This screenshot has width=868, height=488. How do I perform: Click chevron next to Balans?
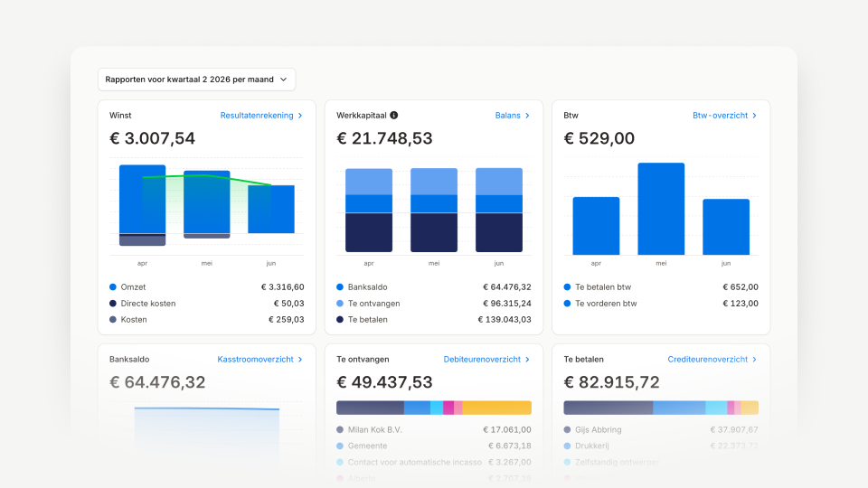527,116
